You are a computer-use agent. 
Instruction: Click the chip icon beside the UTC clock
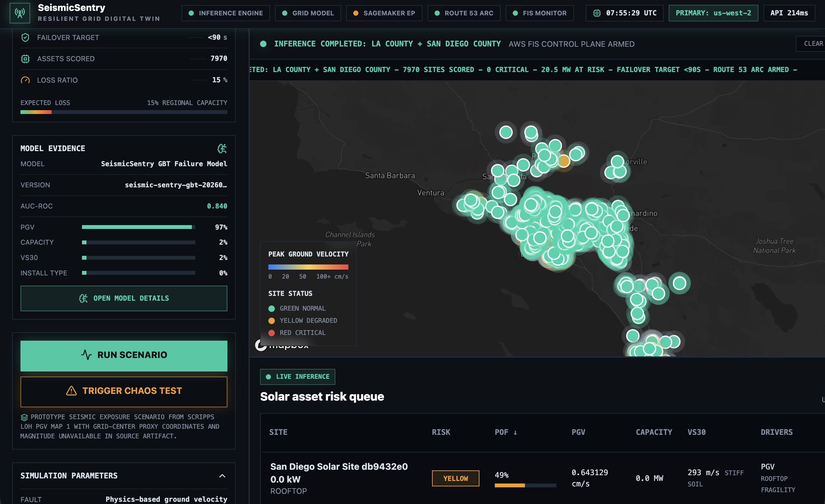pyautogui.click(x=597, y=13)
